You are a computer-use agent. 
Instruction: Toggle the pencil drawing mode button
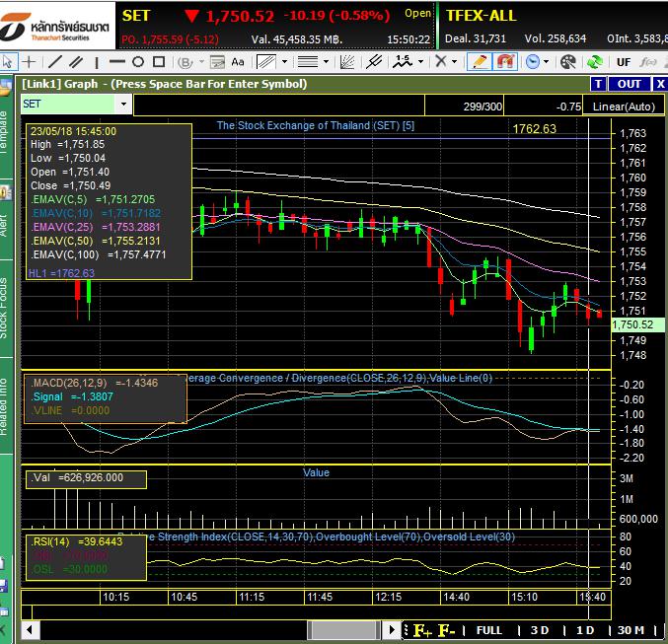(x=480, y=62)
